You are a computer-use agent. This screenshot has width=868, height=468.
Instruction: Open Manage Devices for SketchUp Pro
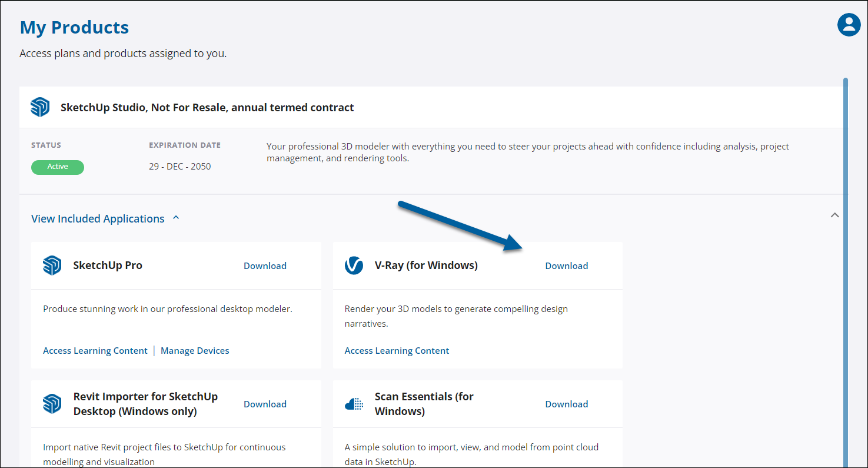click(195, 351)
